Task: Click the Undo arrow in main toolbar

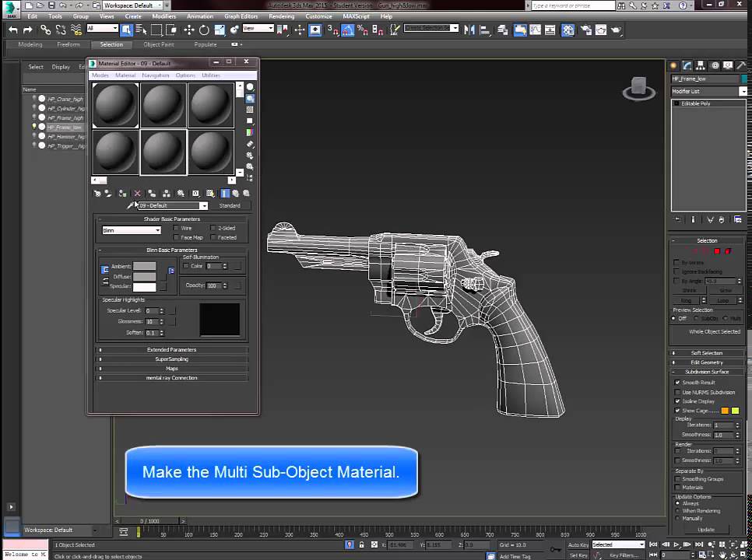Action: (x=13, y=30)
